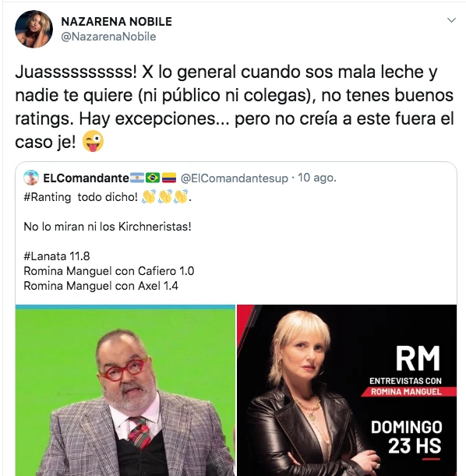
Task: Open ELComandante's small avatar
Action: (x=31, y=178)
